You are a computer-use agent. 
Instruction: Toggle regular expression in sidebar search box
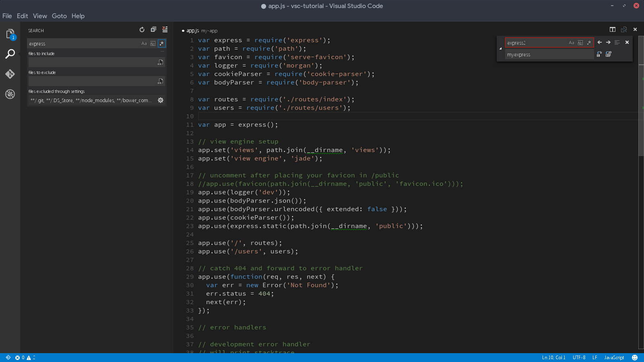162,43
